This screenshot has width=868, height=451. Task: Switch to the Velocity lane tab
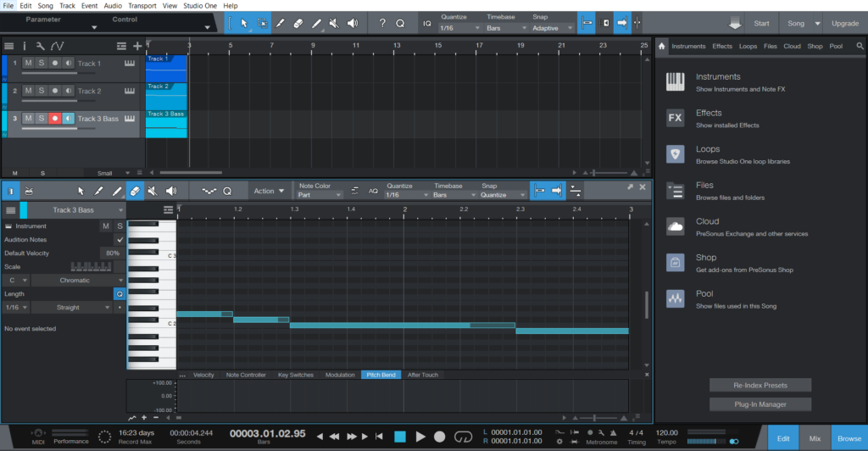point(203,375)
